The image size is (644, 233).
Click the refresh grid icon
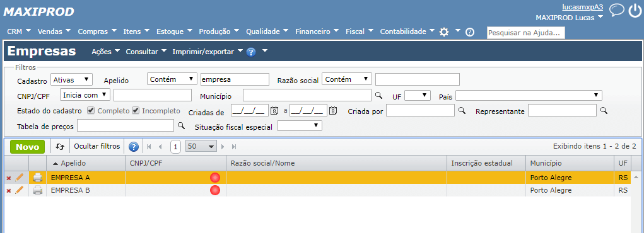(60, 147)
